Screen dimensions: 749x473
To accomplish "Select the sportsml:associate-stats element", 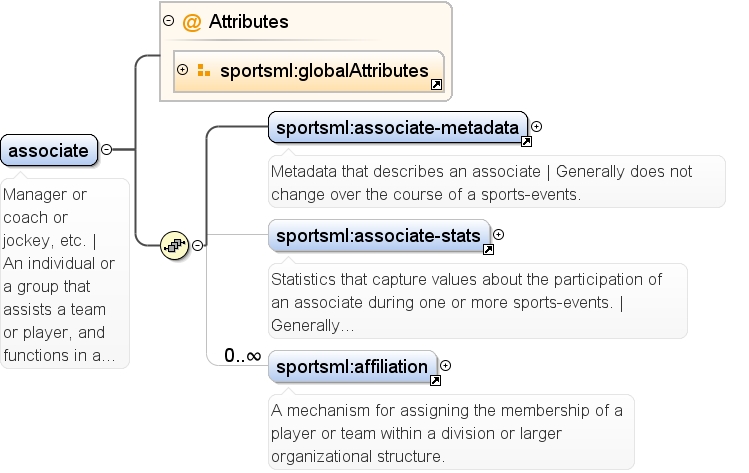I will pos(379,236).
